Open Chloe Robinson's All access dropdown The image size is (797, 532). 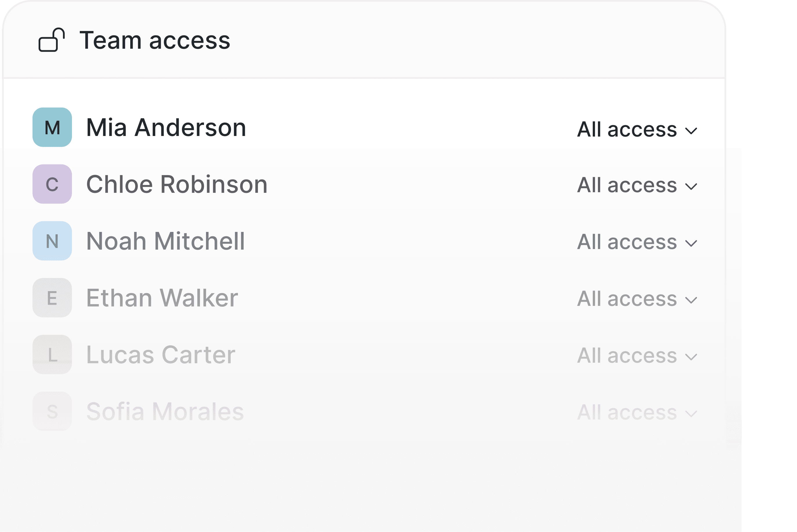pyautogui.click(x=637, y=185)
